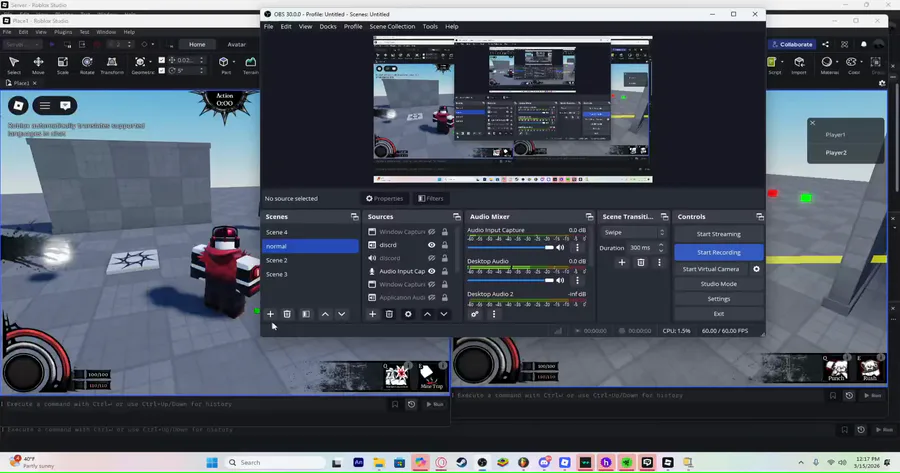The image size is (900, 473).
Task: Adjust the Audio Input Capture volume slider
Action: click(x=510, y=247)
